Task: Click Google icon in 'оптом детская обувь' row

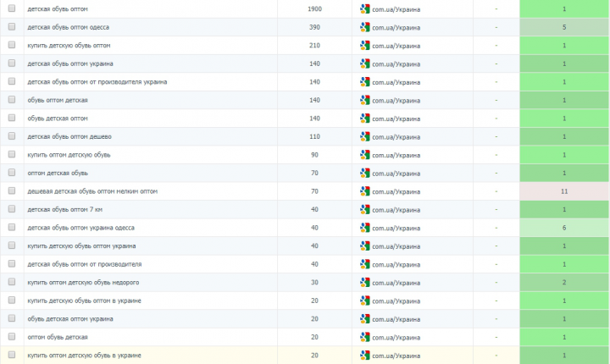Action: 364,173
